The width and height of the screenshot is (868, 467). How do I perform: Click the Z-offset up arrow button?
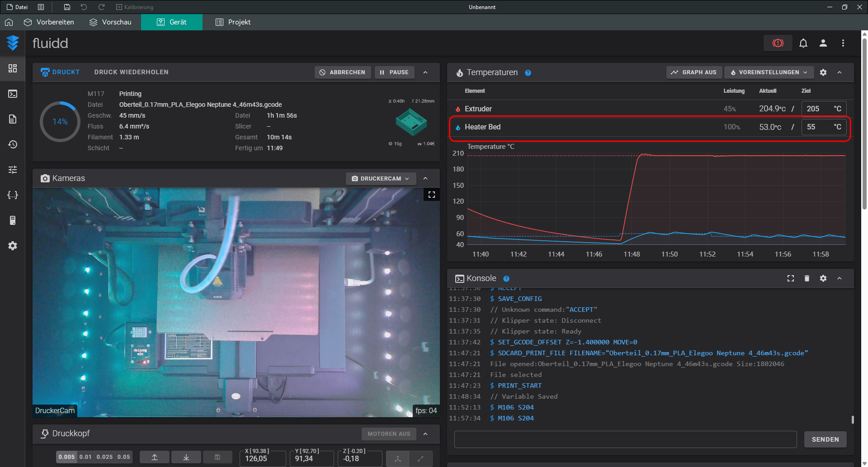click(155, 457)
